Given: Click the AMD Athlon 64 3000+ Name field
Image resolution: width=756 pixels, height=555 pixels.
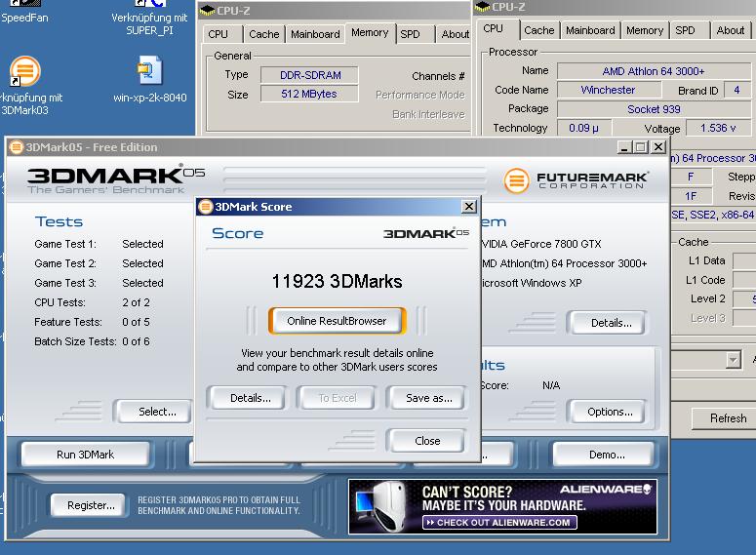Looking at the screenshot, I should point(654,71).
